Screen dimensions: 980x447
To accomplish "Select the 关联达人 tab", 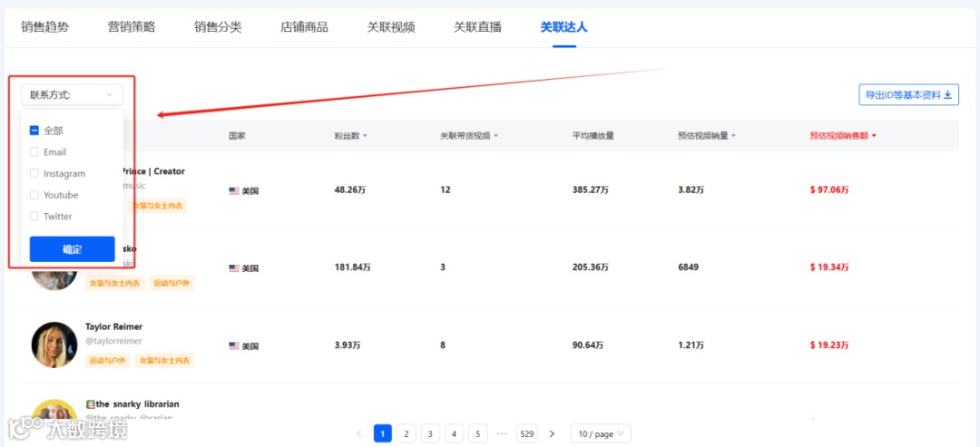I will coord(563,27).
